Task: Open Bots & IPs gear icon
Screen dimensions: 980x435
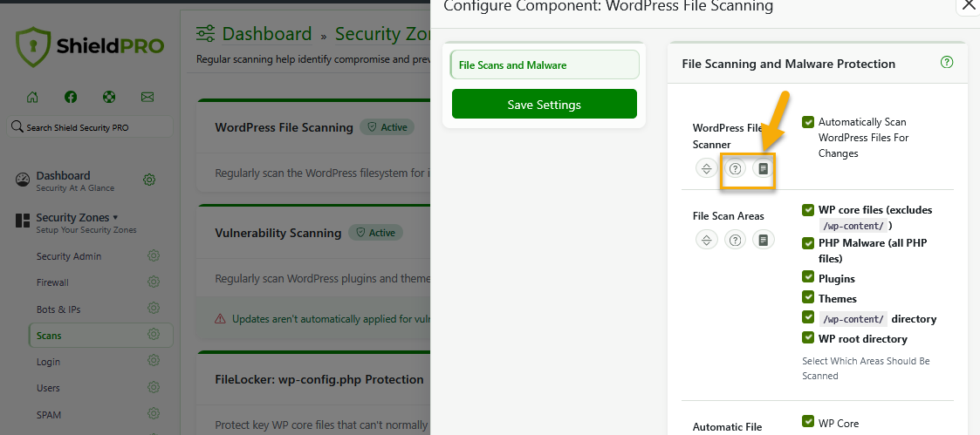Action: tap(154, 309)
